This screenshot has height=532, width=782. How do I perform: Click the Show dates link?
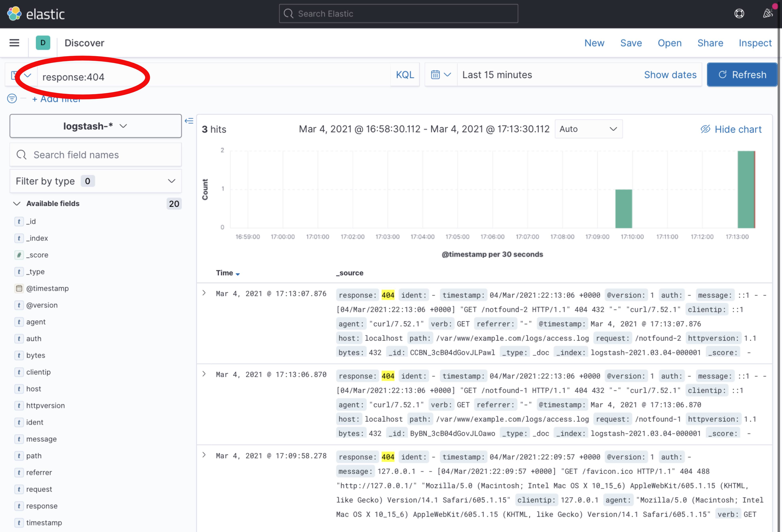point(670,74)
